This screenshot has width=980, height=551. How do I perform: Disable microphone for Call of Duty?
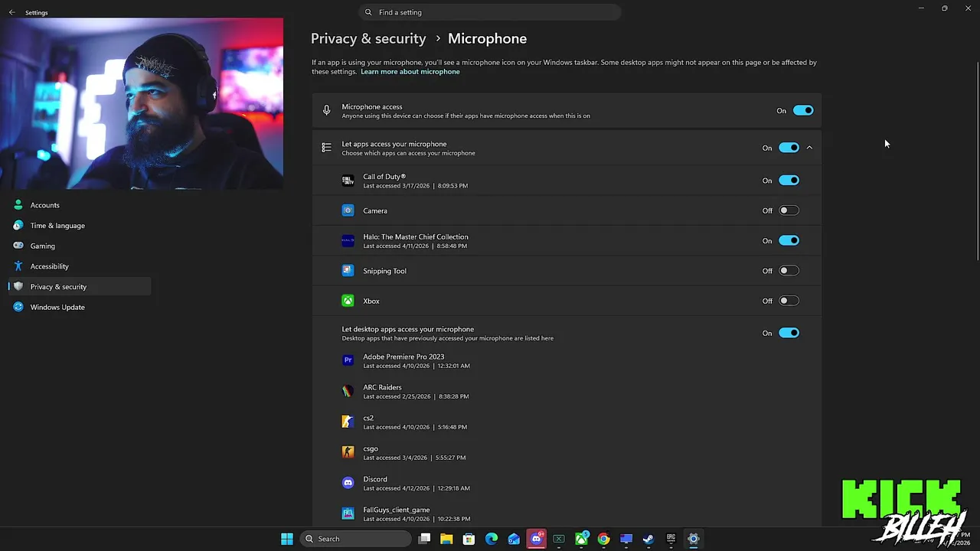pos(789,181)
